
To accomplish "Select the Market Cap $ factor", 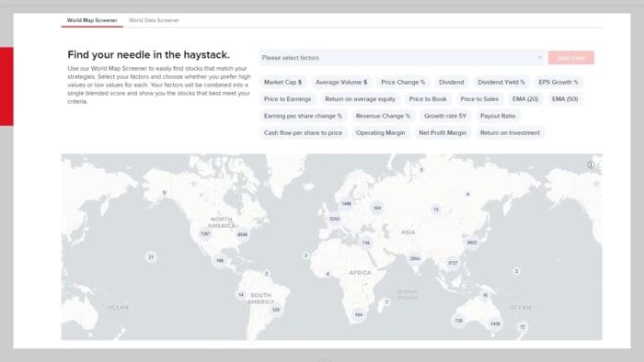I will tap(282, 82).
